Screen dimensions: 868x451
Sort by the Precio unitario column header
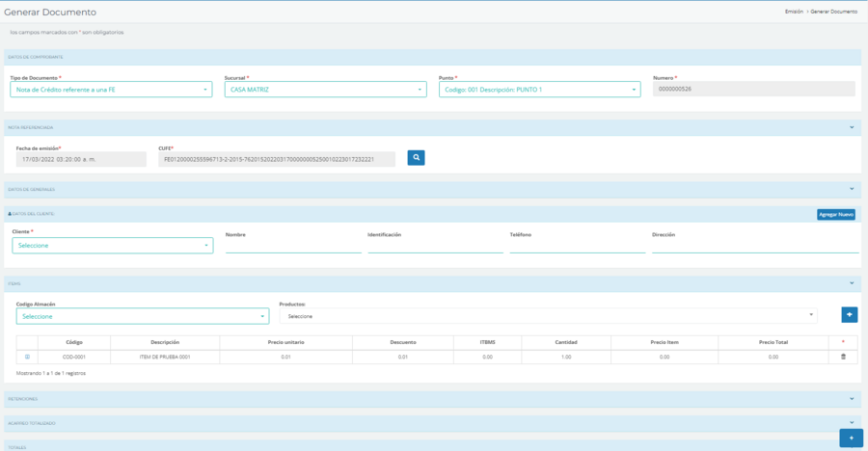click(285, 342)
